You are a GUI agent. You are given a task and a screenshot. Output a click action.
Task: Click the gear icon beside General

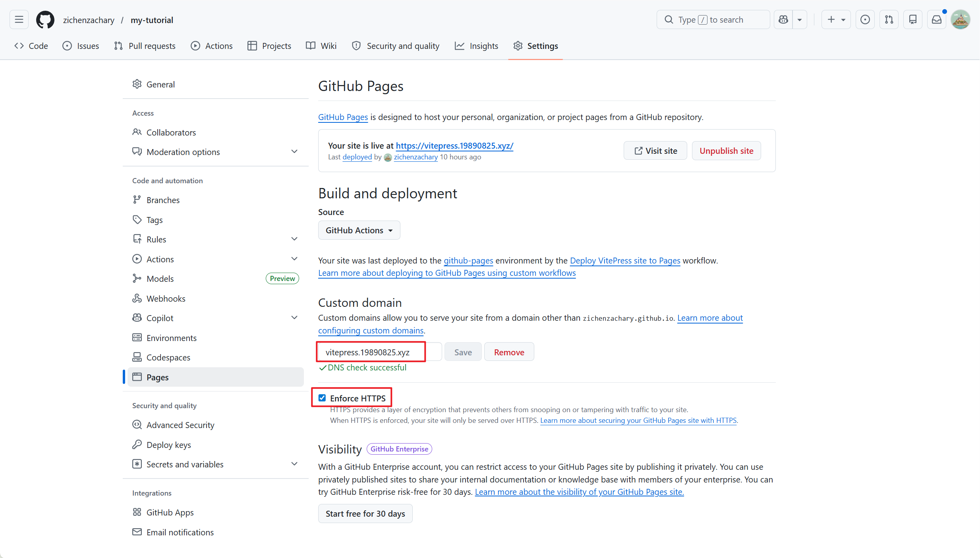point(137,84)
